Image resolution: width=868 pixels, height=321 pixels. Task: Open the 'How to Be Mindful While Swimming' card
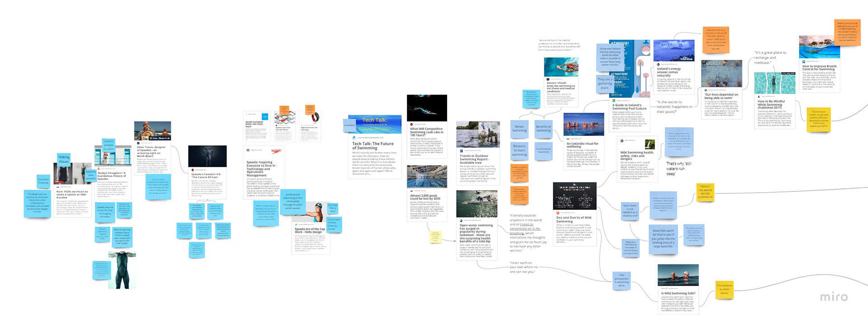pos(774,101)
